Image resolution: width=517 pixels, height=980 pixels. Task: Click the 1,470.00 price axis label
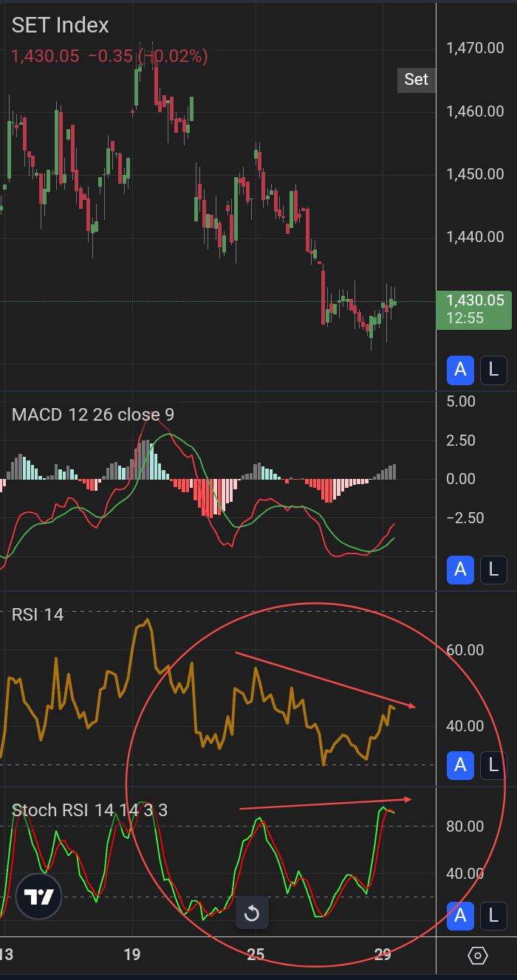click(x=475, y=49)
